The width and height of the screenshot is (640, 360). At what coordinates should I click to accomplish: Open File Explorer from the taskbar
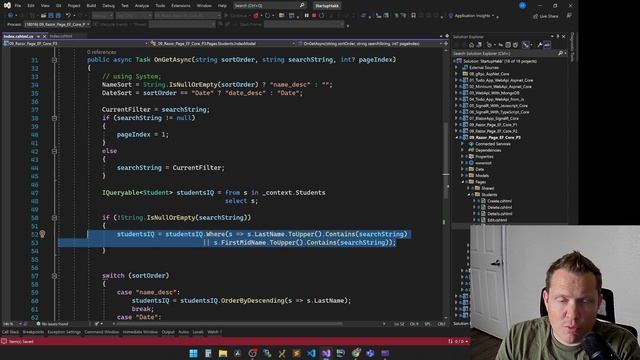click(223, 353)
